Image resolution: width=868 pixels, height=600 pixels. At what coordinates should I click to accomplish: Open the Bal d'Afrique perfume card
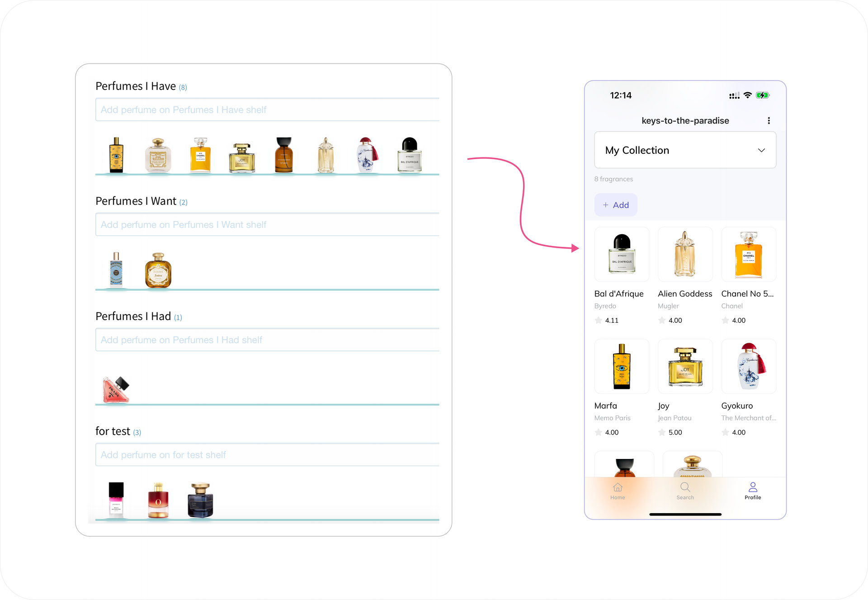(x=622, y=255)
